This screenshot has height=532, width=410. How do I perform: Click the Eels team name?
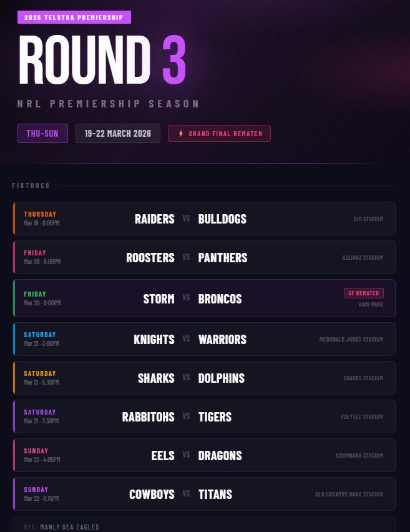(x=163, y=455)
